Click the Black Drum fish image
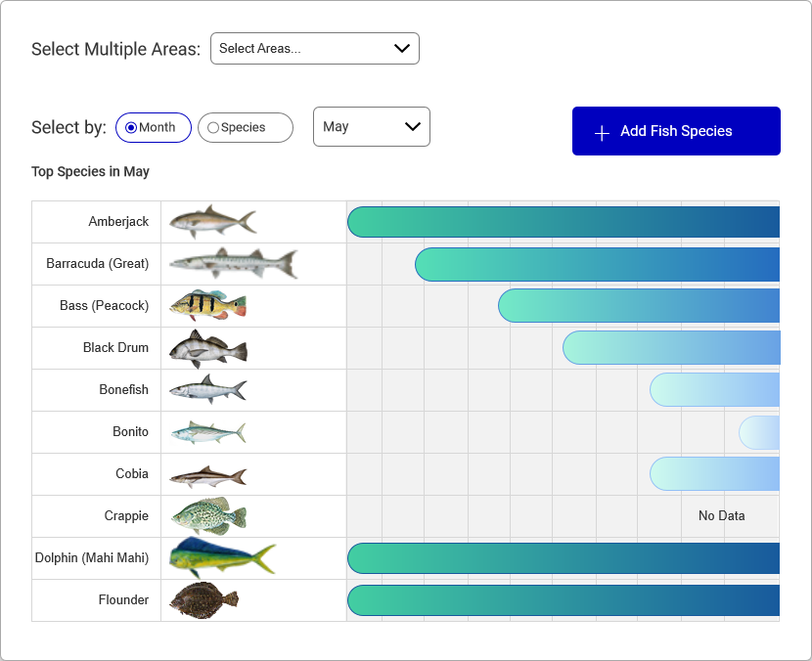The image size is (812, 661). click(206, 347)
